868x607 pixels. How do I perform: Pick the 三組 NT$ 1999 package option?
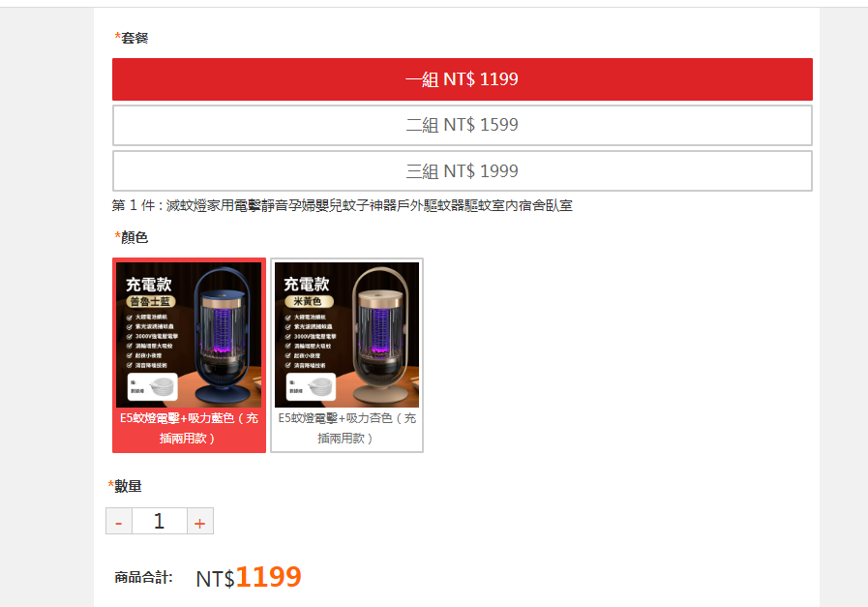click(x=463, y=171)
